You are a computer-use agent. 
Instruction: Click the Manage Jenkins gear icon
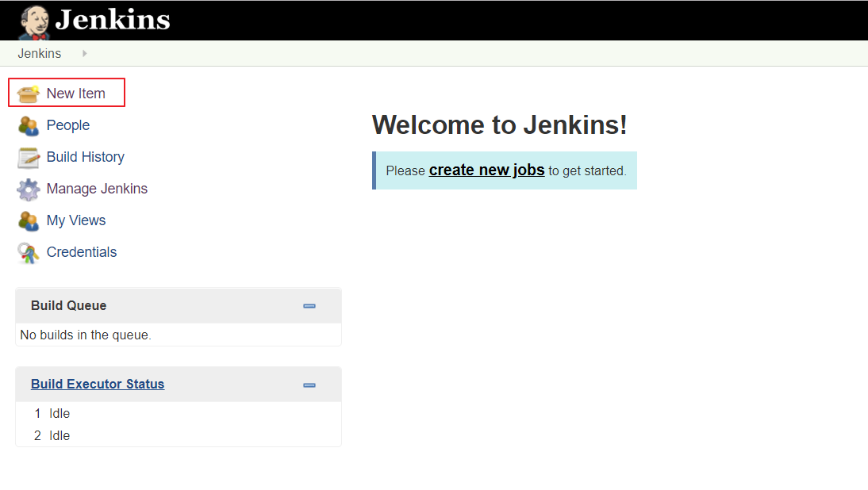click(29, 189)
